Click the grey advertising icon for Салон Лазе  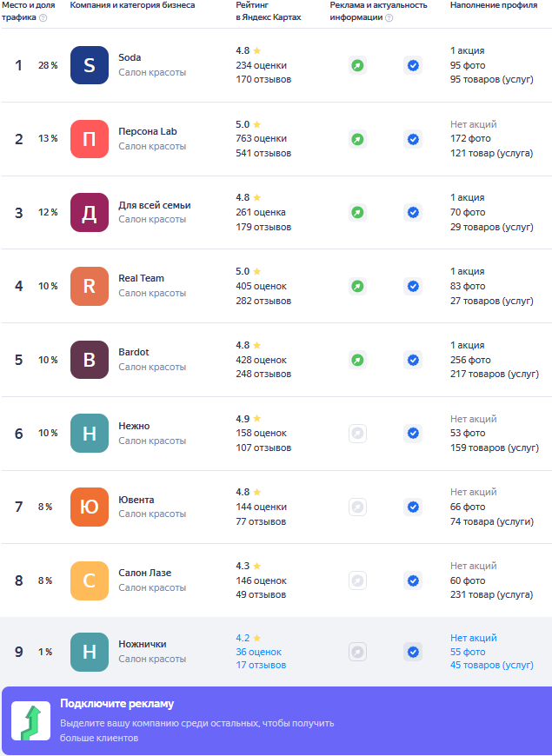357,580
